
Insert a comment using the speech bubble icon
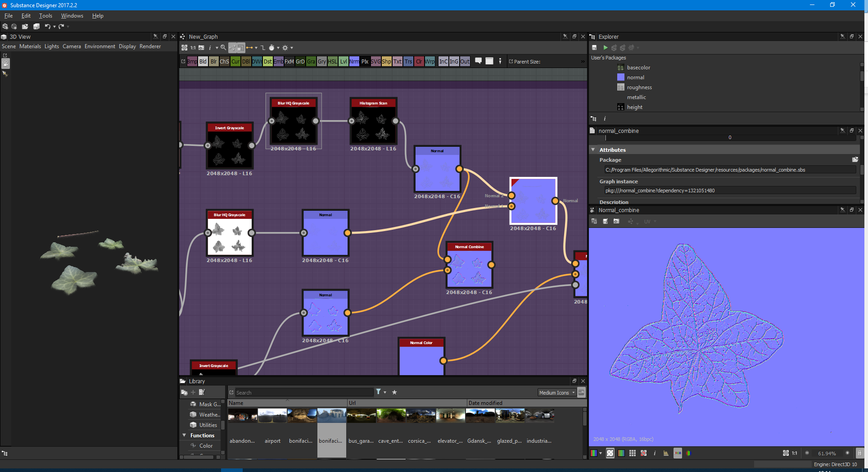[x=479, y=61]
